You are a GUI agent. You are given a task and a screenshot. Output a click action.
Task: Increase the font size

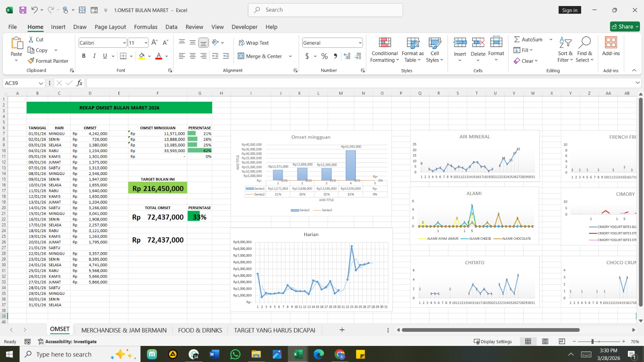(x=155, y=43)
